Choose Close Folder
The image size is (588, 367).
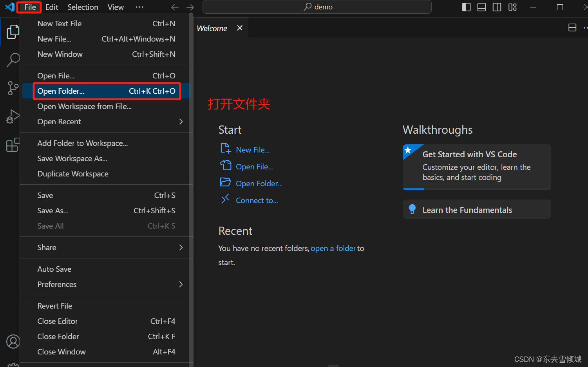[x=106, y=336]
